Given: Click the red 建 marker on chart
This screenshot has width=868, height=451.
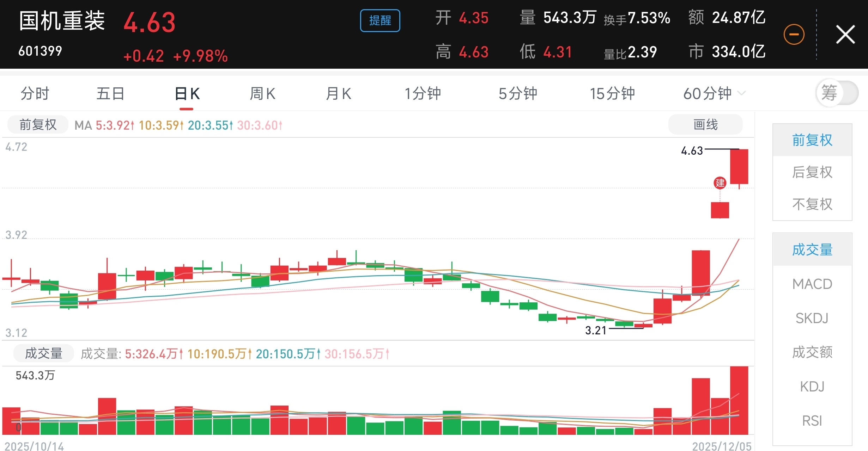Looking at the screenshot, I should click(720, 183).
